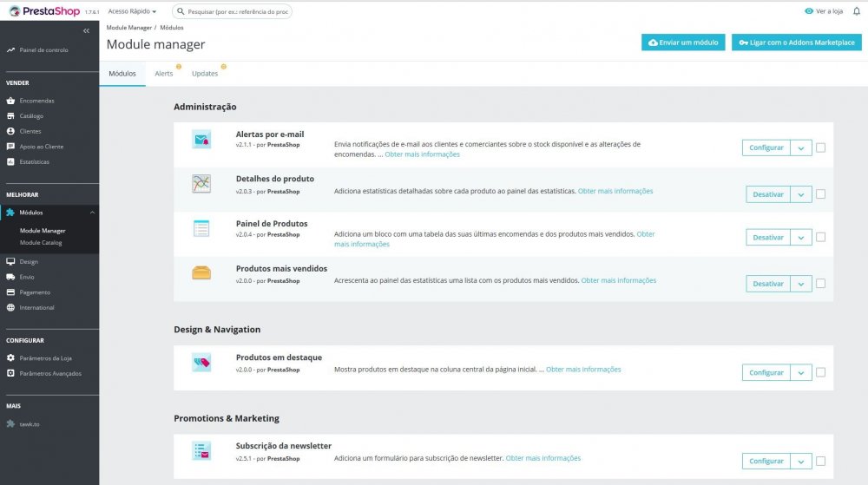Expand actions dropdown for Produtos em destaque

801,373
